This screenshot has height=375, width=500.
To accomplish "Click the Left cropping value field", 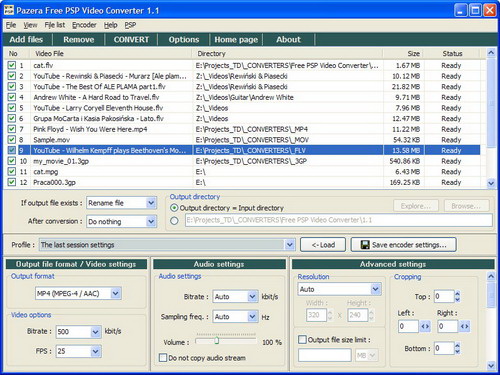I will coord(408,326).
